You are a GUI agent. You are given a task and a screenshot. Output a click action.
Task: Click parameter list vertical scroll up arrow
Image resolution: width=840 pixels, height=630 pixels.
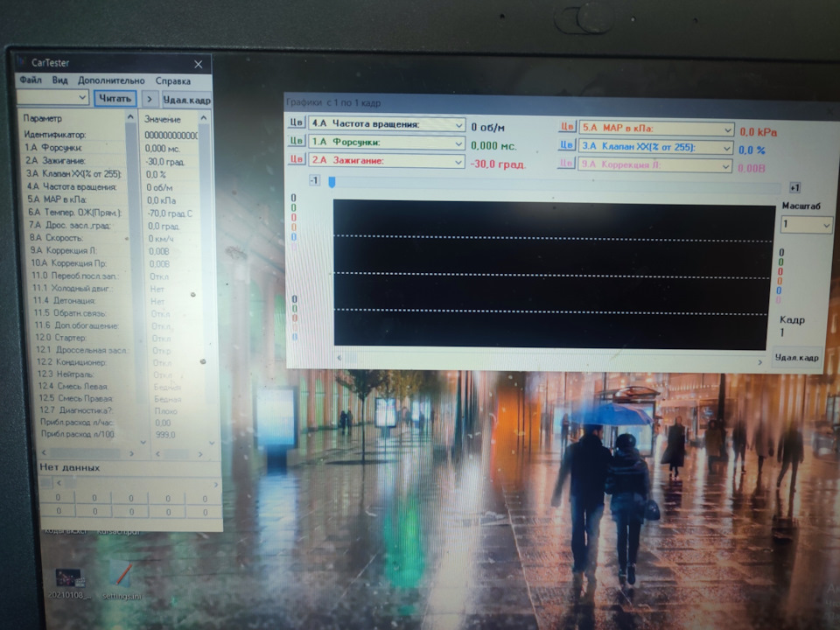(x=130, y=116)
